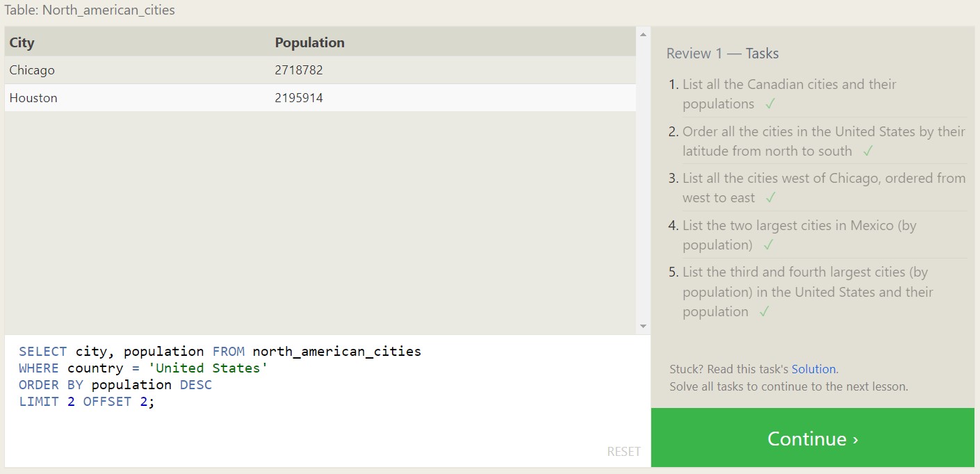Click the 'LIMIT 2 OFFSET 2;' line
This screenshot has height=474, width=980.
(87, 402)
